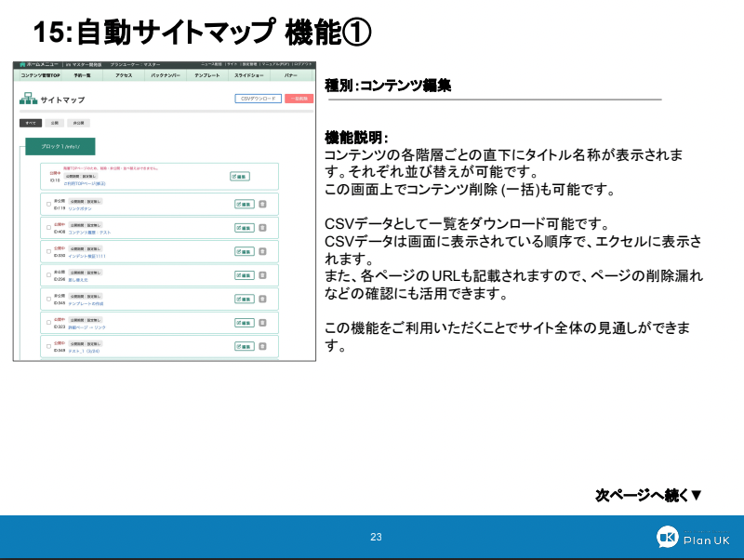Viewport: 744px width, 560px height.
Task: Open the テスト_1 link
Action: (84, 352)
